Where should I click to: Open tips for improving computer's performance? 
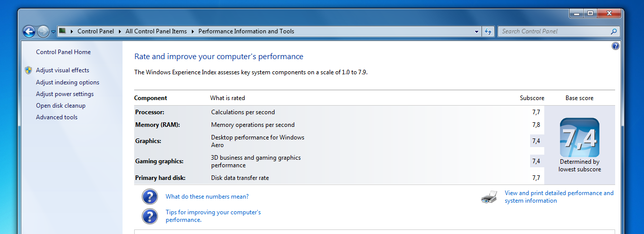point(213,216)
